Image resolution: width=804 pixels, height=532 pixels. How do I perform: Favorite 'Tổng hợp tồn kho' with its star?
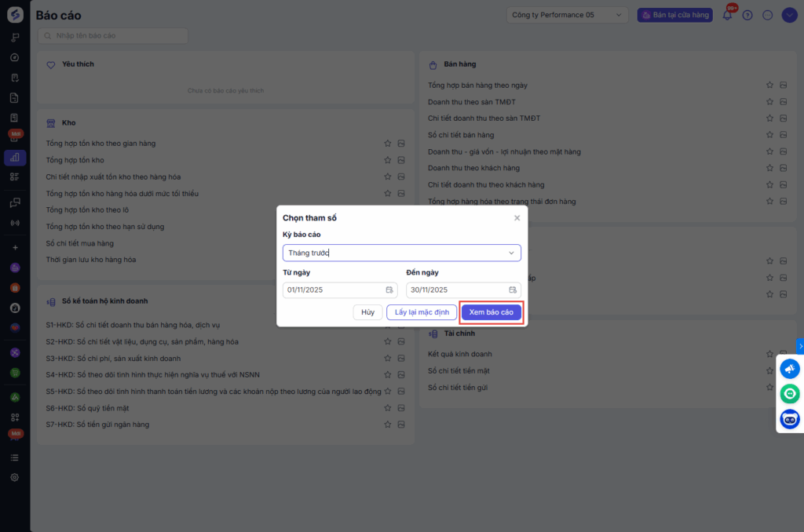point(387,160)
